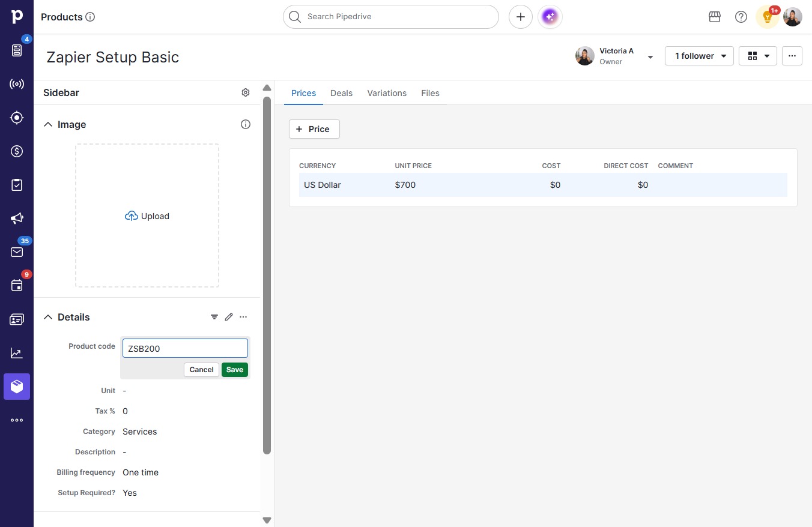Click the Search Pipedrive field

click(391, 17)
